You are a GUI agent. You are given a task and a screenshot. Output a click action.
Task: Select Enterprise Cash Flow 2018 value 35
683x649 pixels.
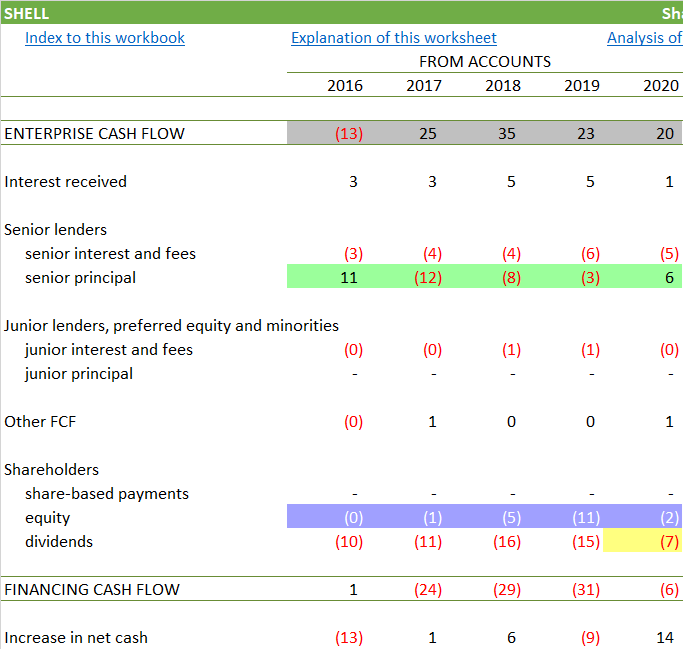tap(507, 133)
